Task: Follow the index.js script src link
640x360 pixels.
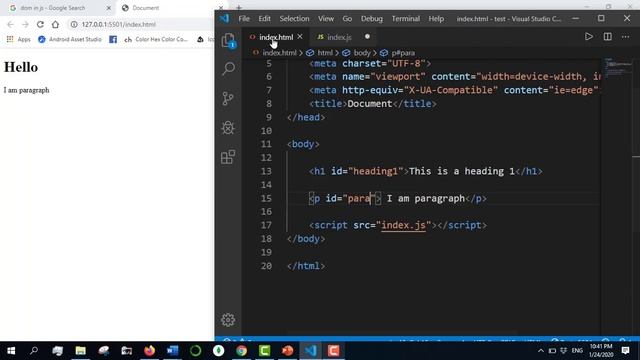Action: (403, 225)
